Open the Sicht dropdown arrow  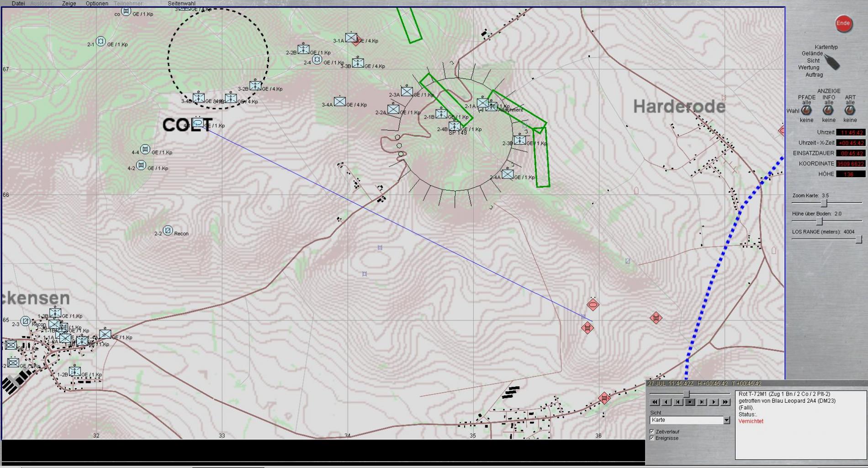(726, 420)
